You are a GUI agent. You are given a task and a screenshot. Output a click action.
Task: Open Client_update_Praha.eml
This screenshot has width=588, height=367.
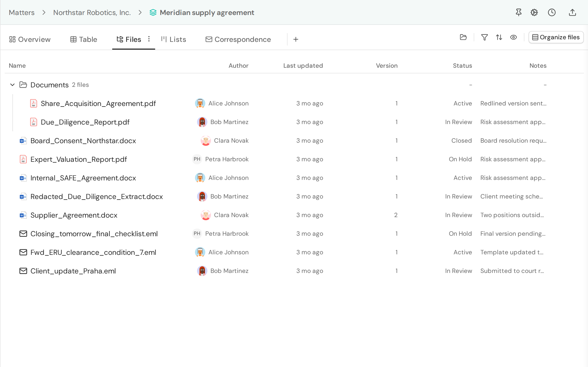click(73, 271)
